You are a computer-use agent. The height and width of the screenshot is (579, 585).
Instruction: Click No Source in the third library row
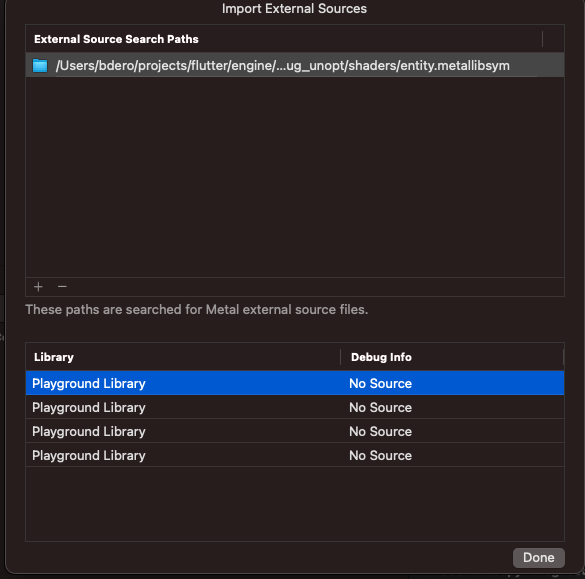380,431
